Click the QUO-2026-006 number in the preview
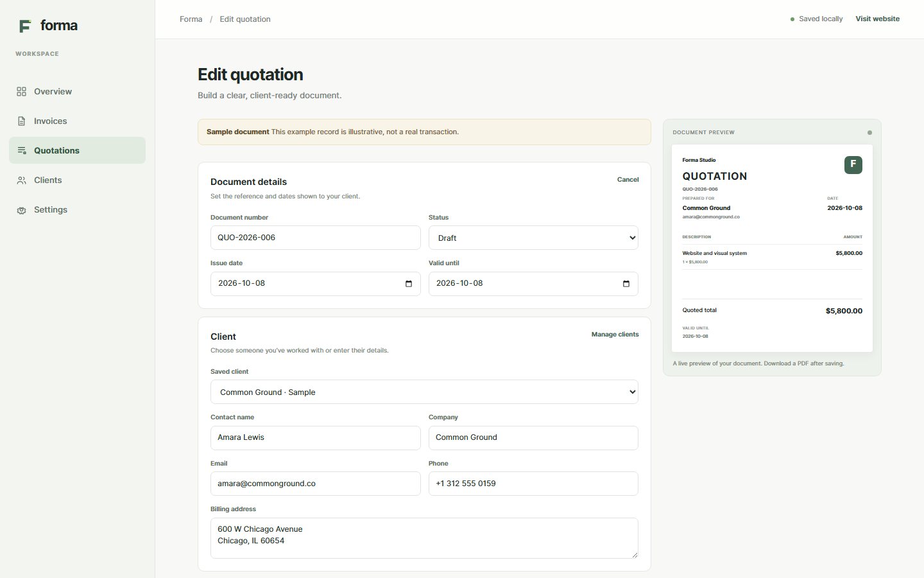Screen dimensions: 924x578 click(x=700, y=189)
